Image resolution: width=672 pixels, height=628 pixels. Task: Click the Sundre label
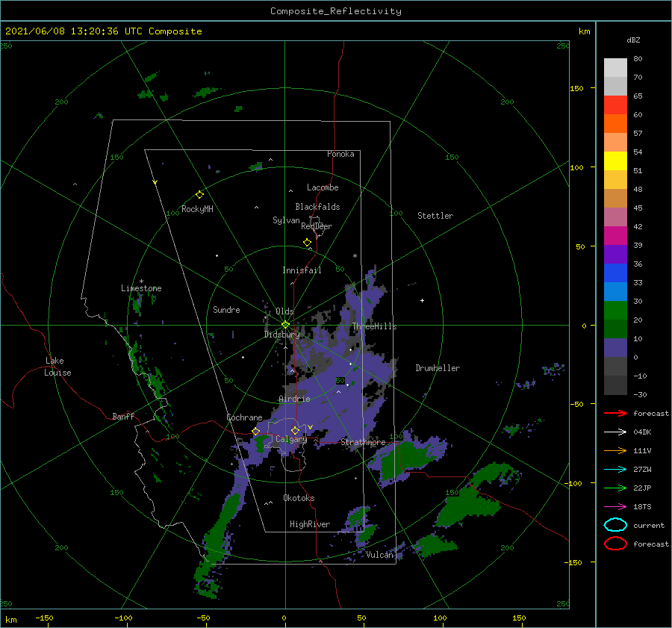(226, 309)
